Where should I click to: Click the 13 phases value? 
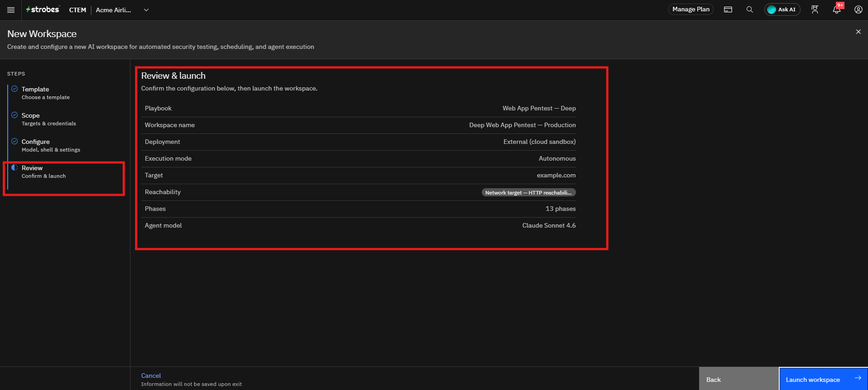[561, 209]
